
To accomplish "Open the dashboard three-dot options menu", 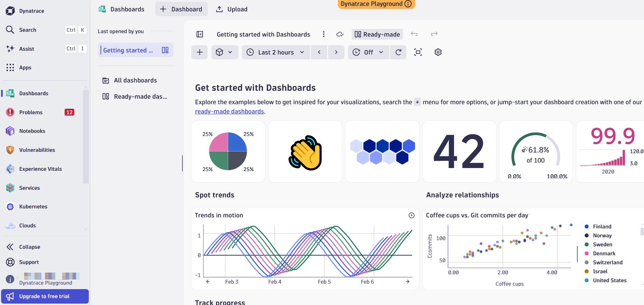I will (x=324, y=34).
